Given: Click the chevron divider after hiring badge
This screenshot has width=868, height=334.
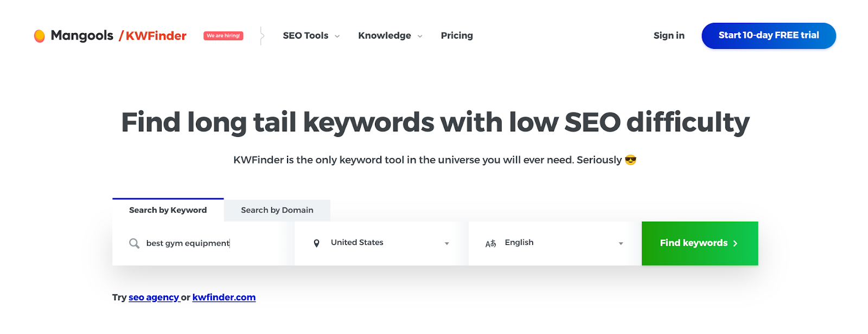Looking at the screenshot, I should [x=262, y=36].
